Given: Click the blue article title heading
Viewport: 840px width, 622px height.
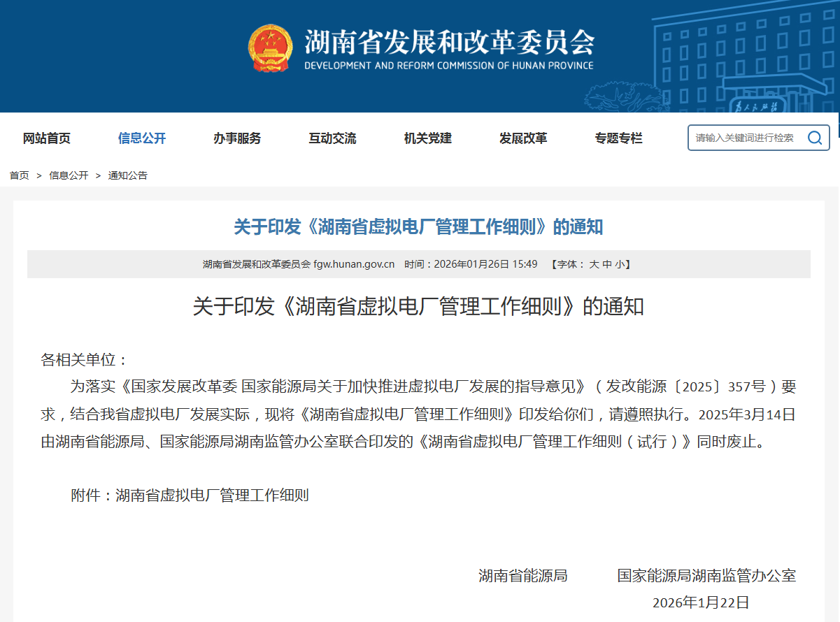Looking at the screenshot, I should coord(418,226).
